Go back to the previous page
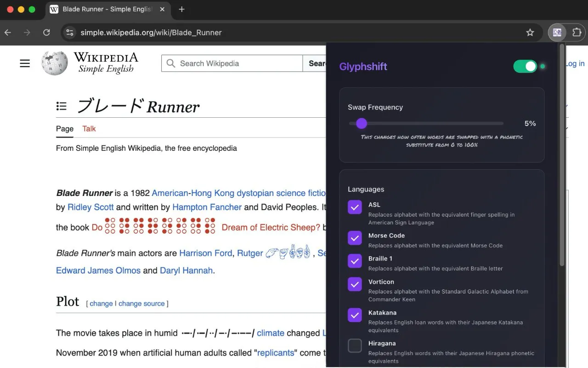This screenshot has height=368, width=588. click(x=8, y=32)
